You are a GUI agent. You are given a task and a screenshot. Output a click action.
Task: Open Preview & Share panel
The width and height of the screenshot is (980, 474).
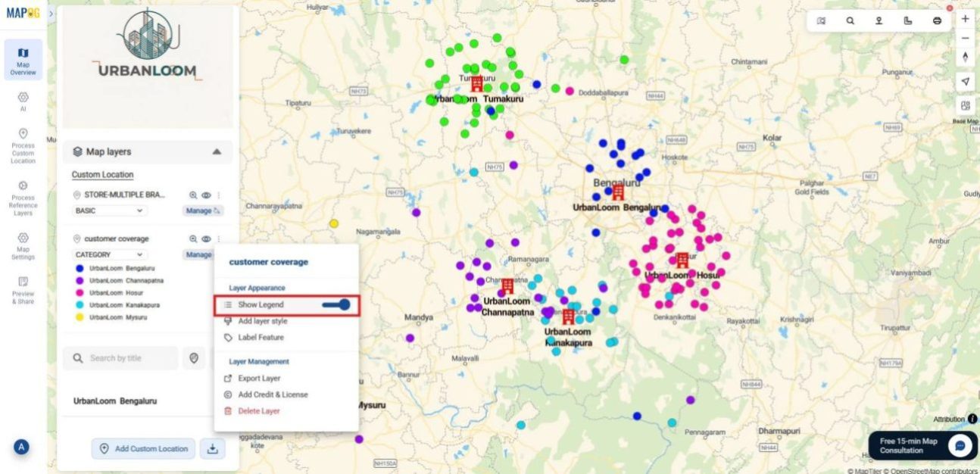click(23, 288)
